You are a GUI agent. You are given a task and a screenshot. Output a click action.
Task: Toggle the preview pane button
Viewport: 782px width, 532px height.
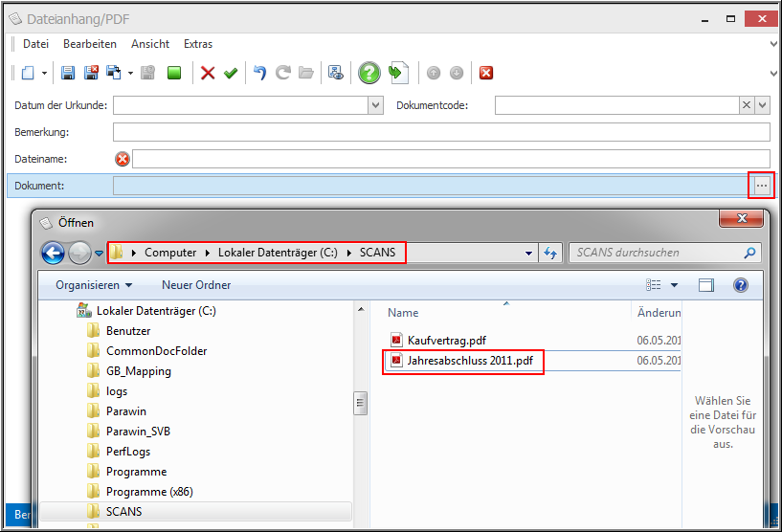706,285
